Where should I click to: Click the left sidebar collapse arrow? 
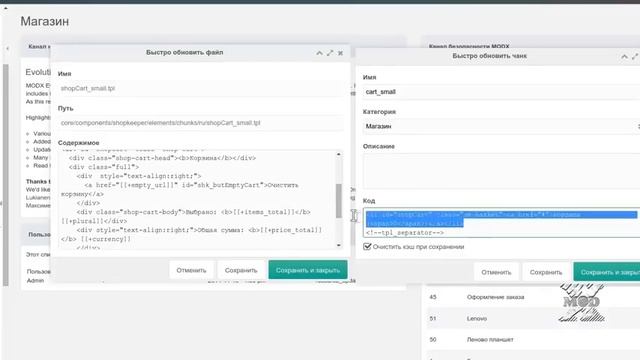click(x=7, y=49)
